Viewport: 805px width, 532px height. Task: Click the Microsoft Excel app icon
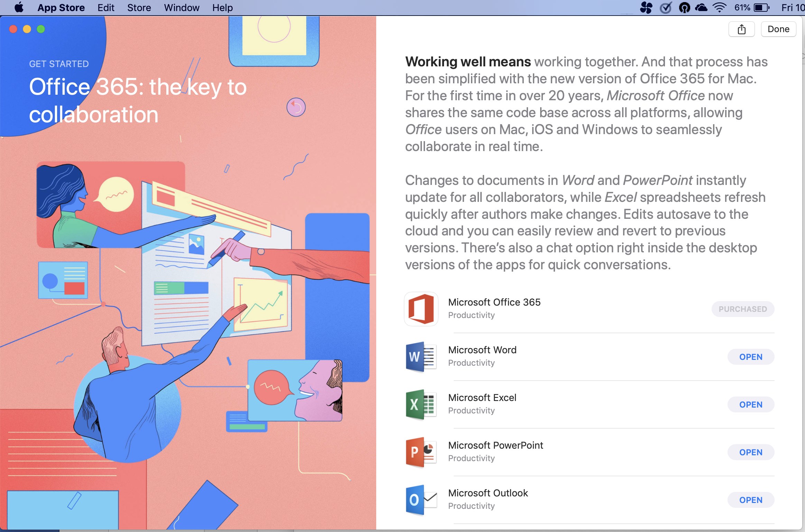coord(421,404)
